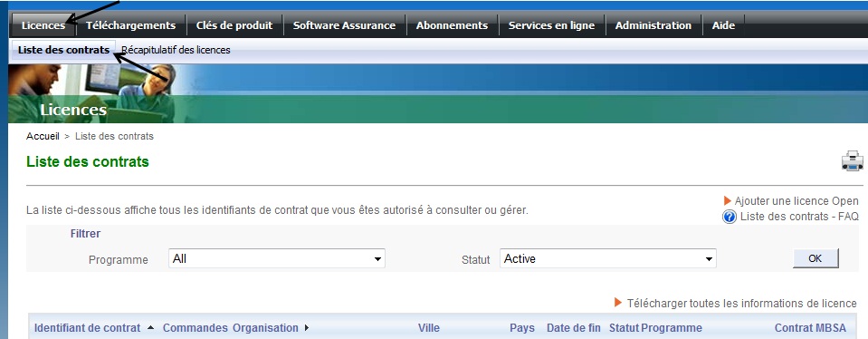This screenshot has width=868, height=339.
Task: Open Services en ligne menu
Action: pos(551,25)
